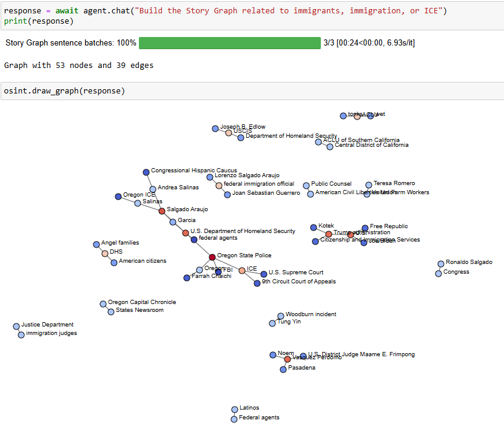Select the federal immigration official node
Image resolution: width=504 pixels, height=426 pixels.
pyautogui.click(x=219, y=186)
